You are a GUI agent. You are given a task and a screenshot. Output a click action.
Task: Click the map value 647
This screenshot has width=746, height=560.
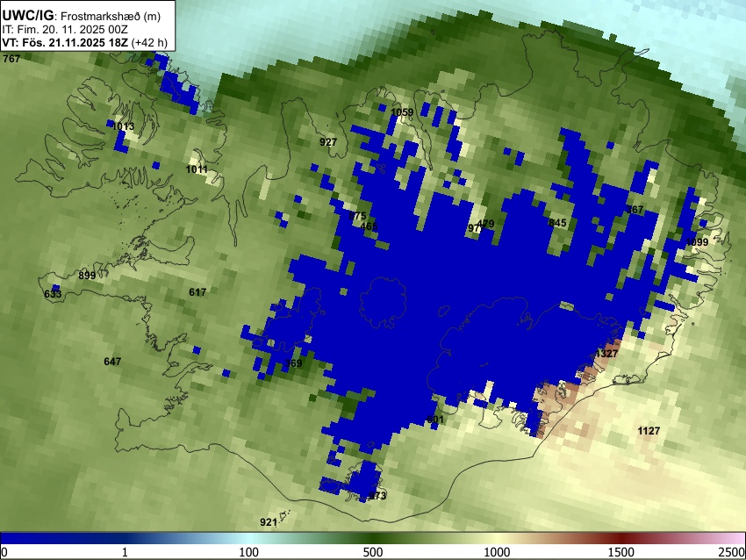(x=112, y=362)
